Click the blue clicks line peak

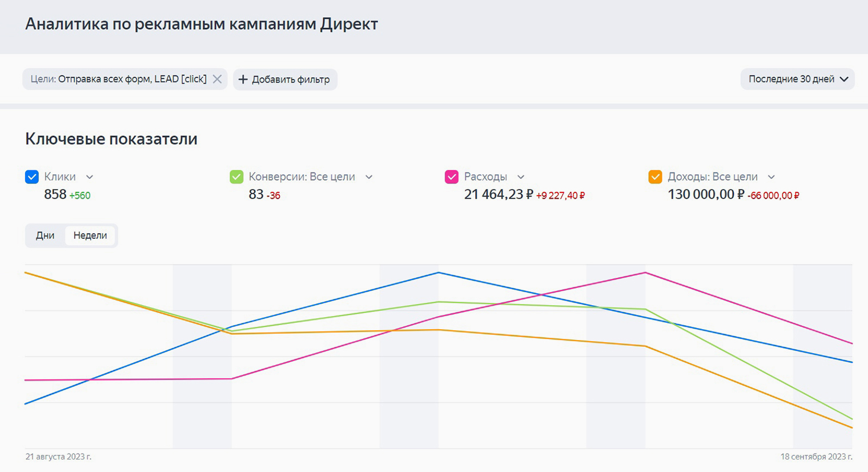tap(439, 273)
